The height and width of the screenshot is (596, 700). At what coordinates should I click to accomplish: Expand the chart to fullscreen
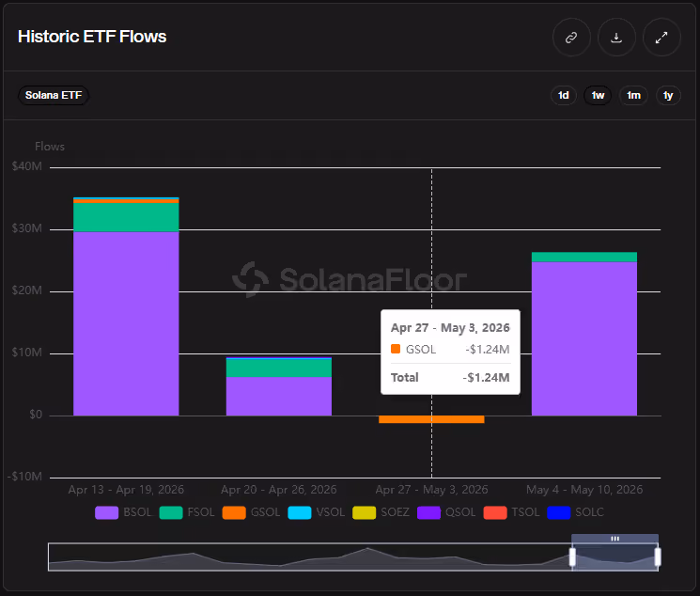661,38
